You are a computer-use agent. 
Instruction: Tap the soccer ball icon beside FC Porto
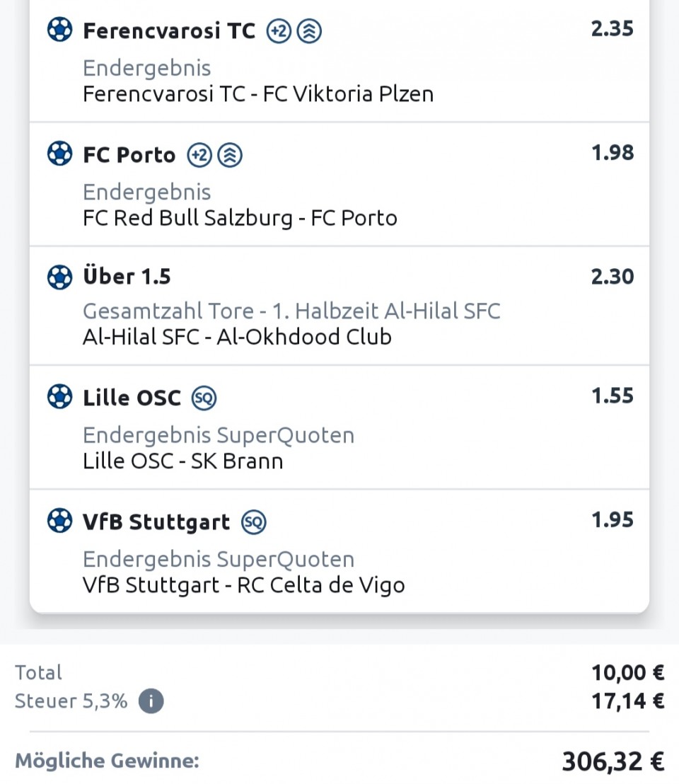(59, 154)
